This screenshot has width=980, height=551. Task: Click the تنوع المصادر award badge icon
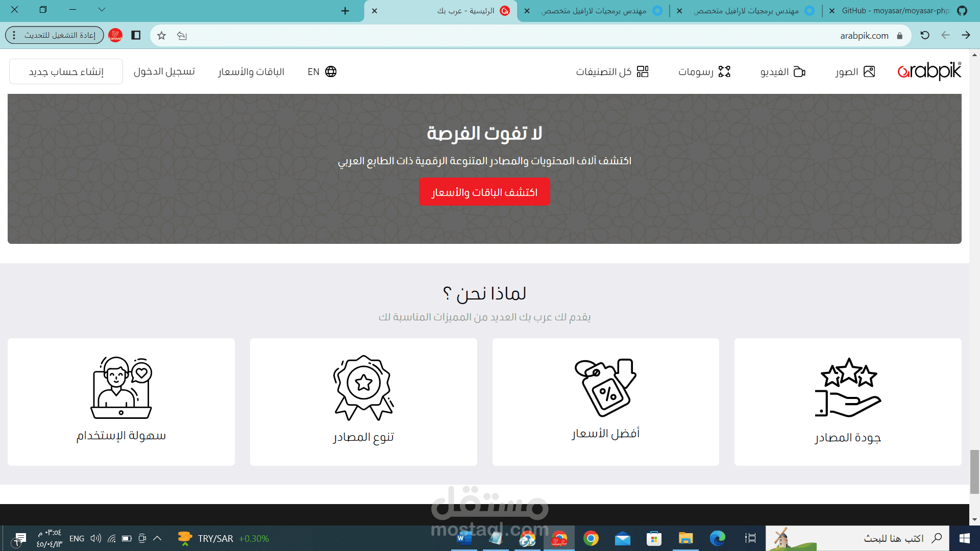363,388
